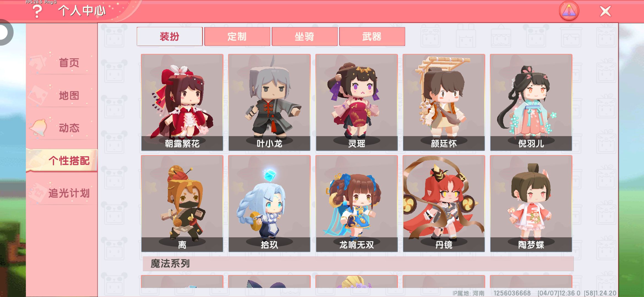644x297 pixels.
Task: Switch to the 武器 tab
Action: pos(372,36)
